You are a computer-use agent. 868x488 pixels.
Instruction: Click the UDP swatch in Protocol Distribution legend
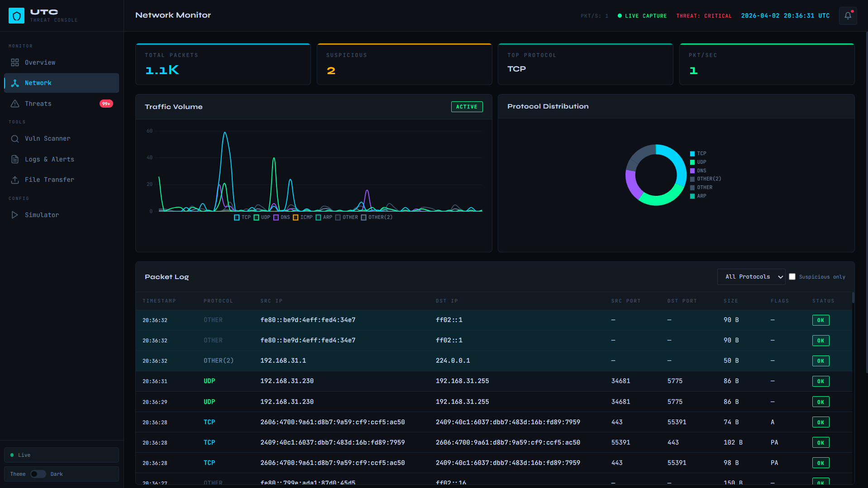point(692,162)
